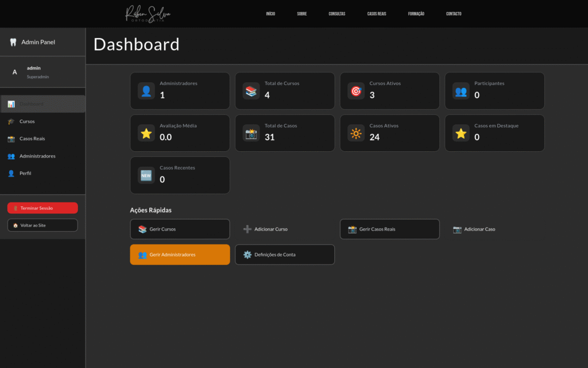Click the NEW icon in Casos Recentes

click(146, 175)
